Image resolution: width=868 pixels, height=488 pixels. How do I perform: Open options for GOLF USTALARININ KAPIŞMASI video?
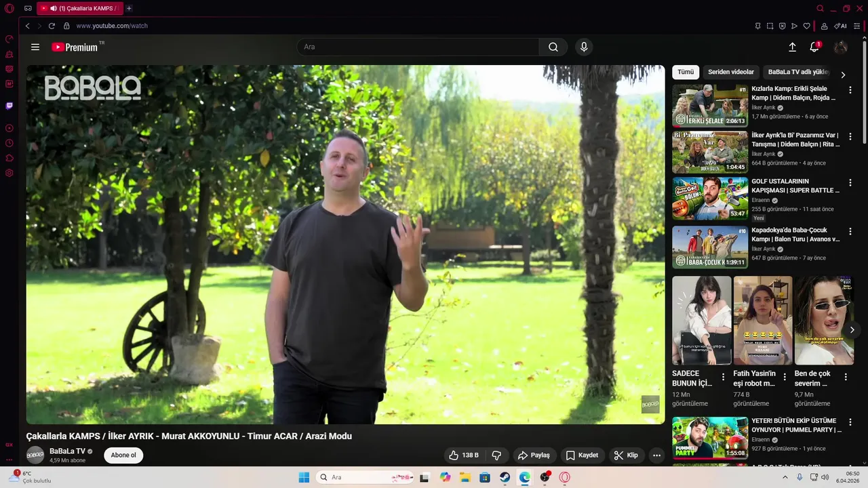(x=850, y=183)
